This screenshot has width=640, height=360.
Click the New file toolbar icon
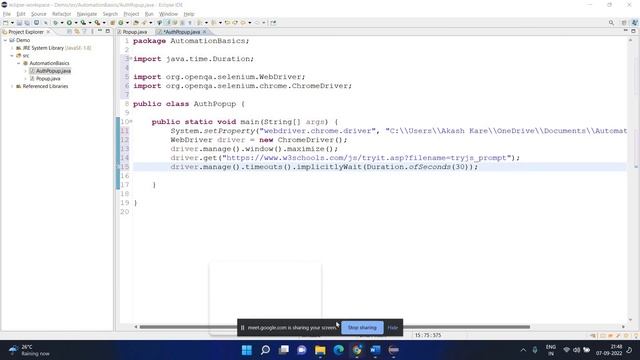point(6,23)
